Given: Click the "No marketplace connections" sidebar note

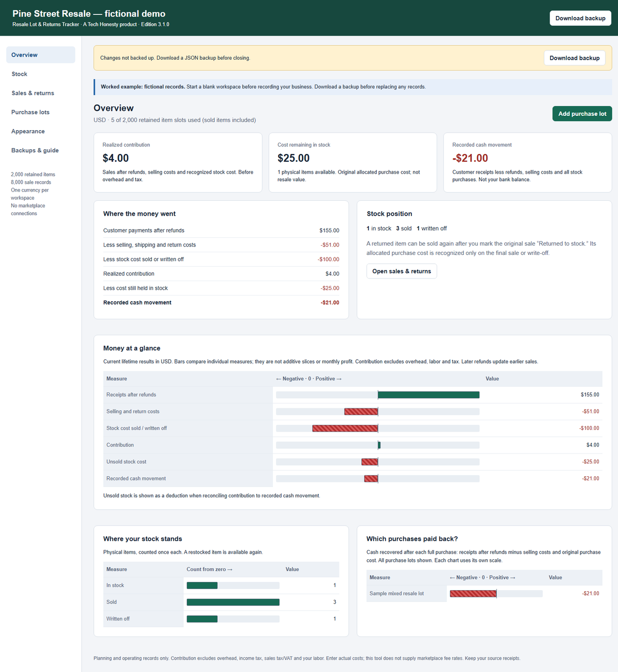Looking at the screenshot, I should [x=28, y=210].
